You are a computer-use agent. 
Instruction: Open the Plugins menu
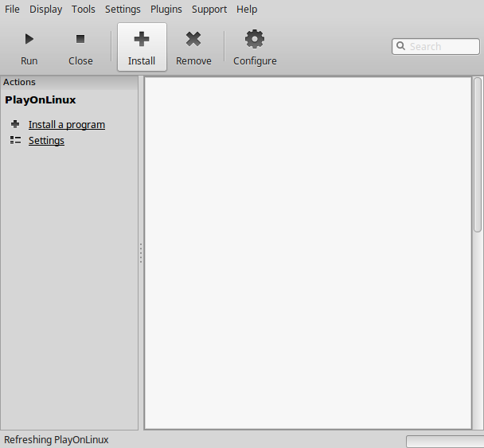pos(166,10)
